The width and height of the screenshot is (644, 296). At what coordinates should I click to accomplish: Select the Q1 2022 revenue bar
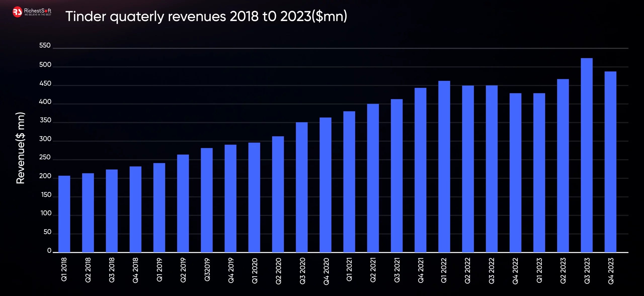click(x=444, y=167)
